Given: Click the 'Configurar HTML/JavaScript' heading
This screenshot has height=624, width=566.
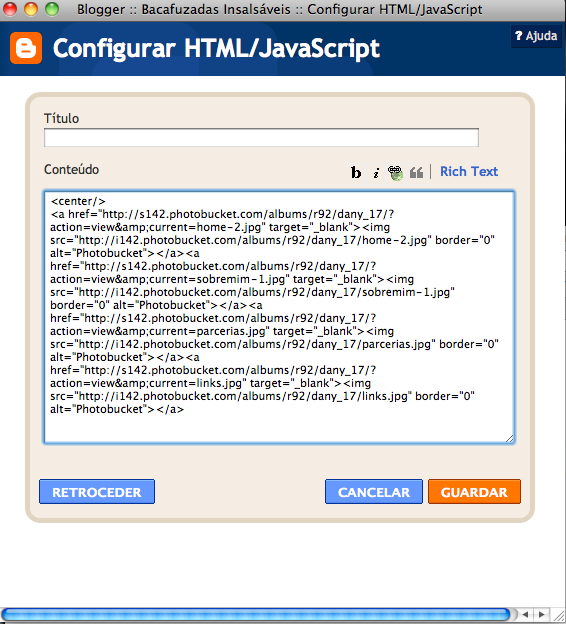Looking at the screenshot, I should click(x=216, y=49).
